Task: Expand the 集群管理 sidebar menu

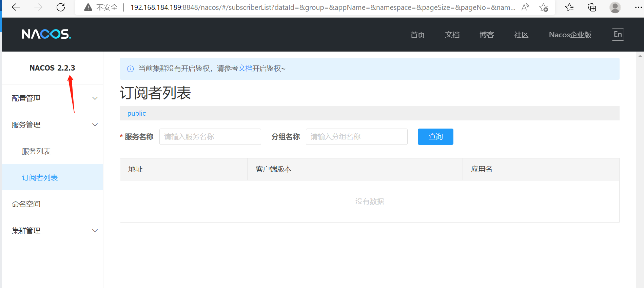Action: [x=53, y=231]
